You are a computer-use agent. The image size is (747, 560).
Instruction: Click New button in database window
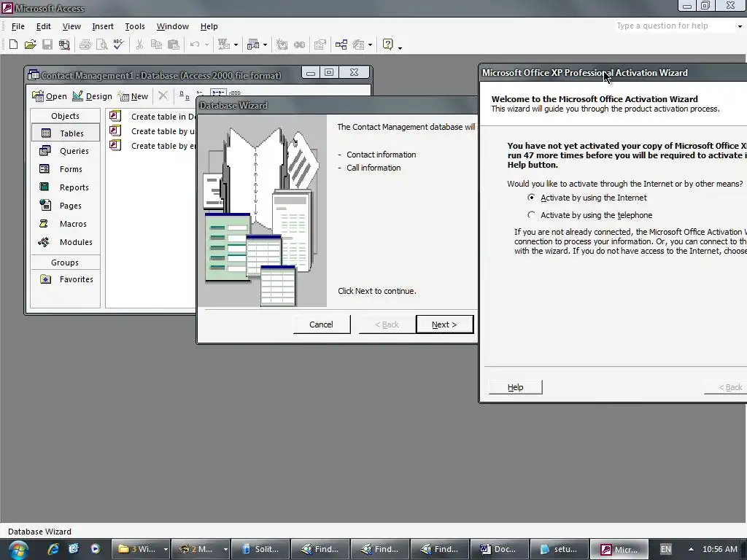click(x=133, y=96)
